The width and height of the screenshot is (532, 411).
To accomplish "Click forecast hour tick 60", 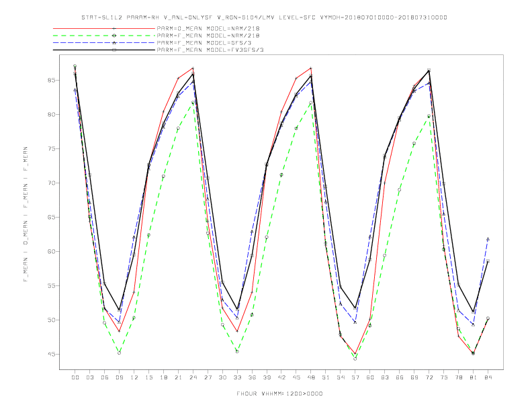I will click(x=370, y=377).
